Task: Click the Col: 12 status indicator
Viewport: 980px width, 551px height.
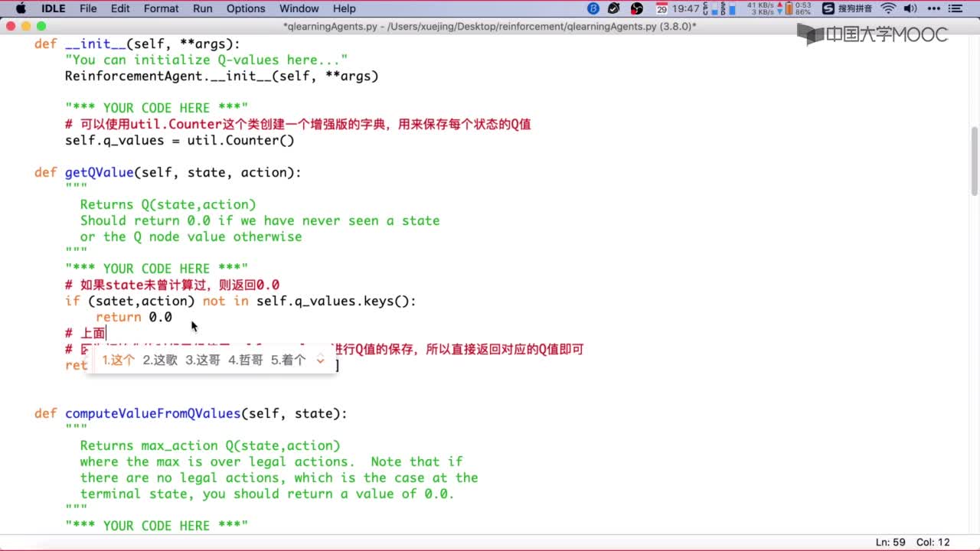Action: click(933, 542)
